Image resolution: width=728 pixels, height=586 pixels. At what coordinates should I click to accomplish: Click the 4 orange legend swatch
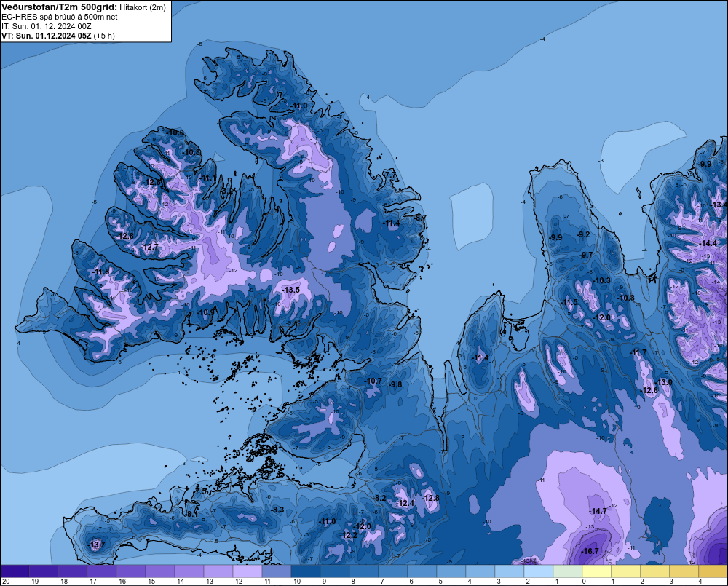(713, 571)
